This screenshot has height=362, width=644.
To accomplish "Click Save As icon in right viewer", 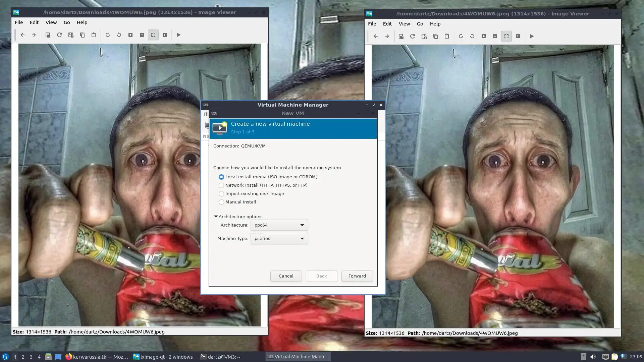I will click(x=424, y=36).
